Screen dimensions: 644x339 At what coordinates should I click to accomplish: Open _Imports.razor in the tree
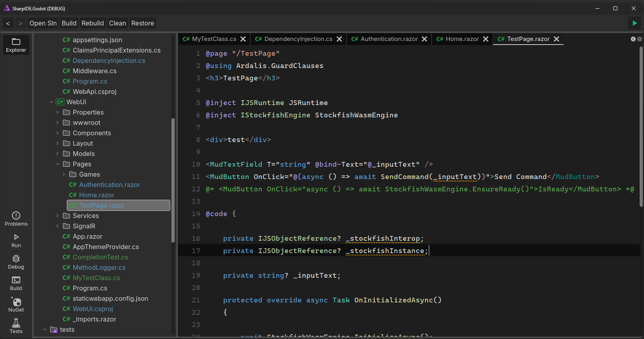(x=94, y=319)
